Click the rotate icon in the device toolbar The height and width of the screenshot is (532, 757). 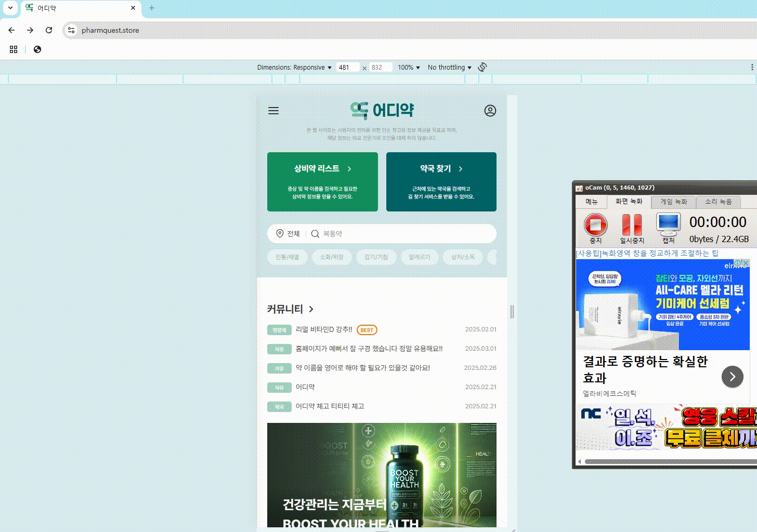coord(482,67)
